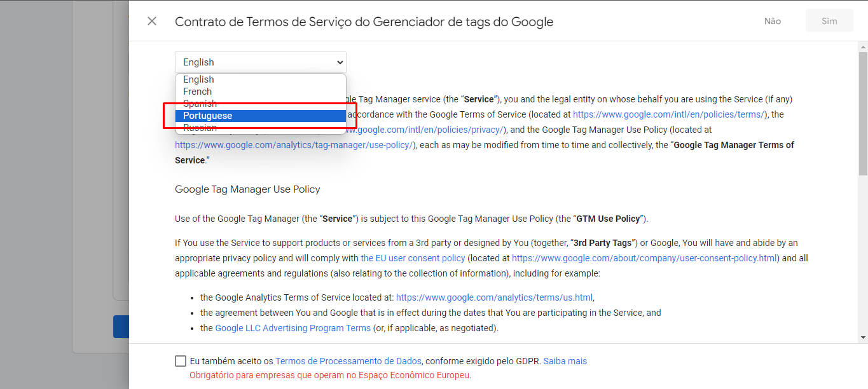Viewport: 868px width, 389px height.
Task: Open Google LLC Advertising Program Terms link
Action: tap(293, 328)
